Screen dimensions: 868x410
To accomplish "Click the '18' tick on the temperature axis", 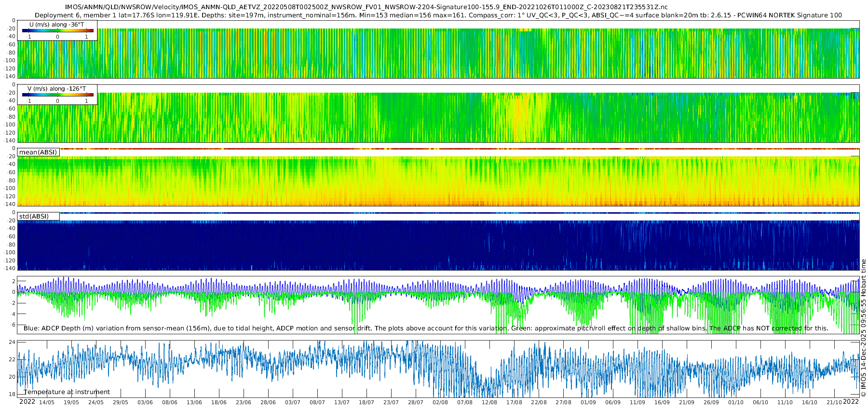I will pos(12,394).
